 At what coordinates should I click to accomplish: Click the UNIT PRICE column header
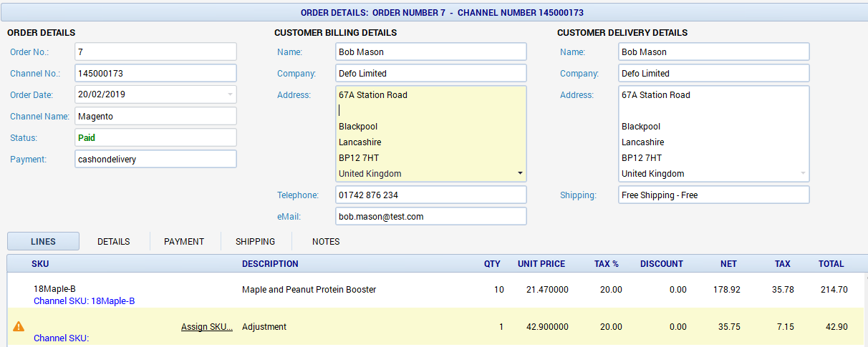[541, 264]
